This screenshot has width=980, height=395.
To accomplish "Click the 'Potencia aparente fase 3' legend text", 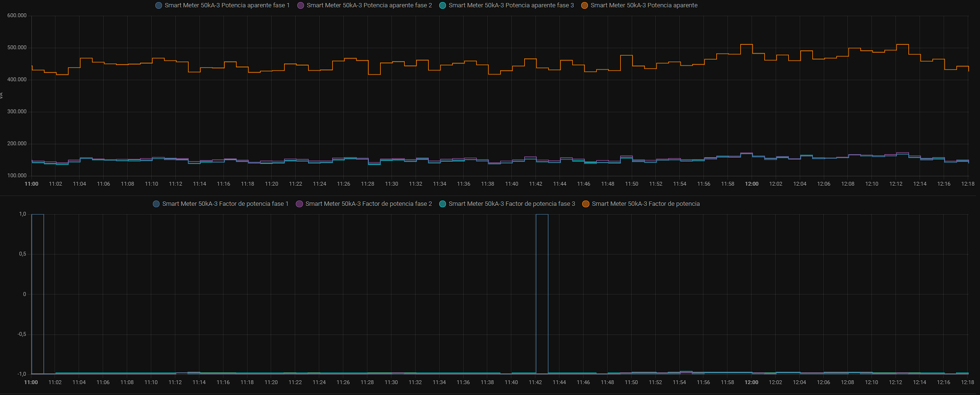I will 511,5.
